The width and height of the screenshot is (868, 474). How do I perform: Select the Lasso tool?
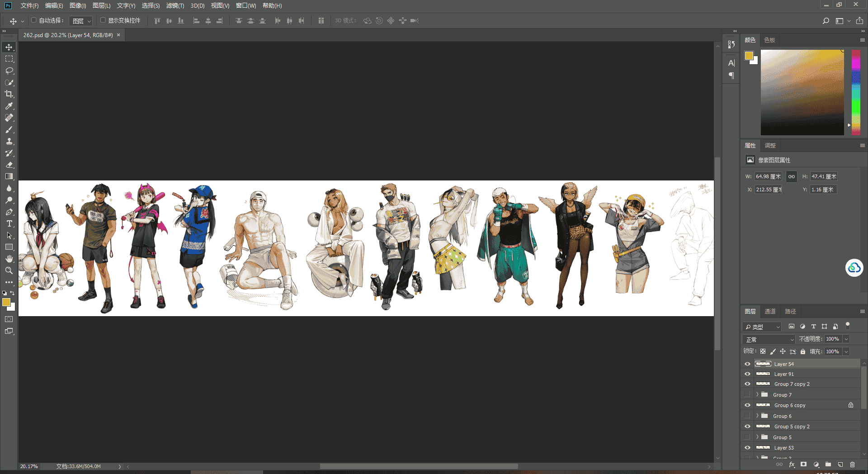[9, 71]
